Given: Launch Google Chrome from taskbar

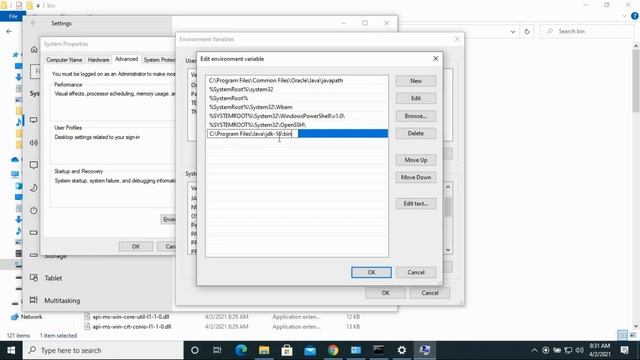Looking at the screenshot, I should 333,350.
